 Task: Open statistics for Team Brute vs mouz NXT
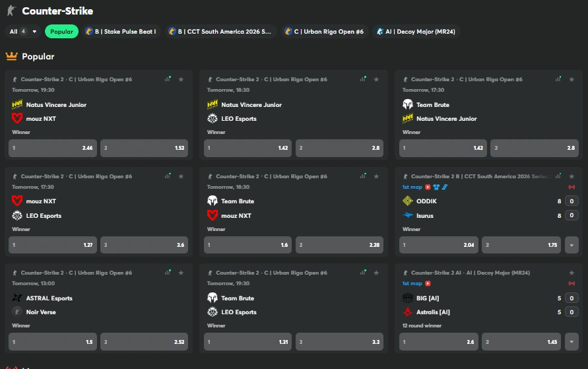[362, 176]
